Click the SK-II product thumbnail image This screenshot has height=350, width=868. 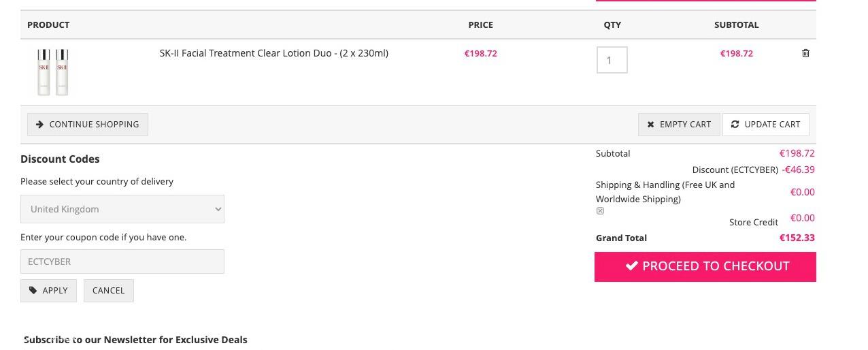click(x=53, y=71)
